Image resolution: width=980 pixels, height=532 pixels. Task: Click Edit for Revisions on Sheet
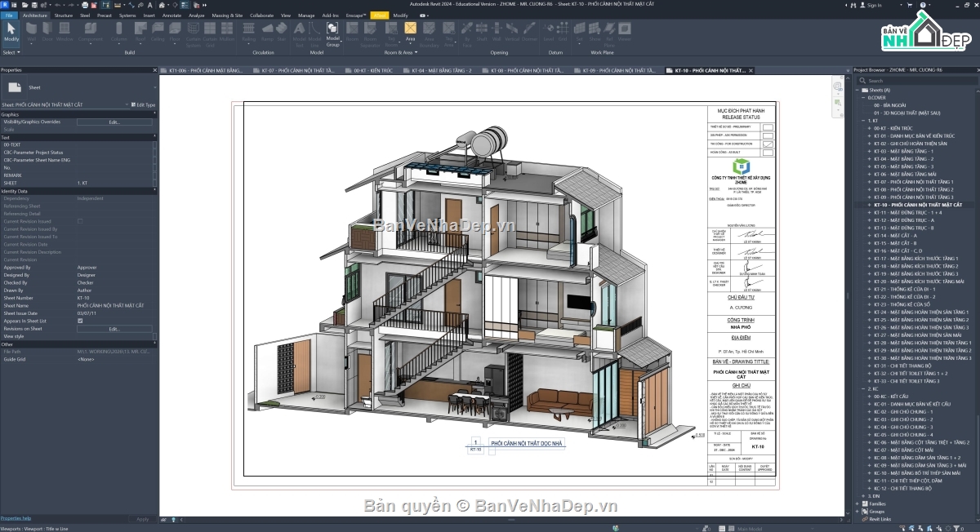coord(114,329)
